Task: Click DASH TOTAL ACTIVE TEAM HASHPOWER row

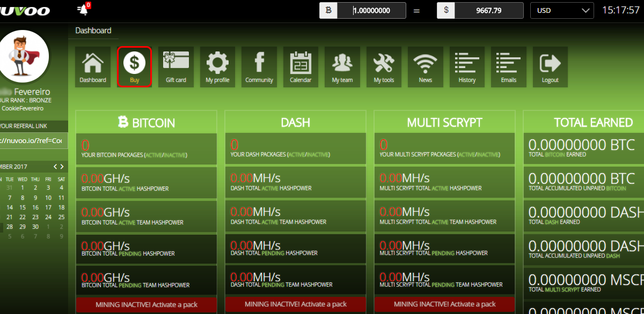Action: (x=295, y=216)
